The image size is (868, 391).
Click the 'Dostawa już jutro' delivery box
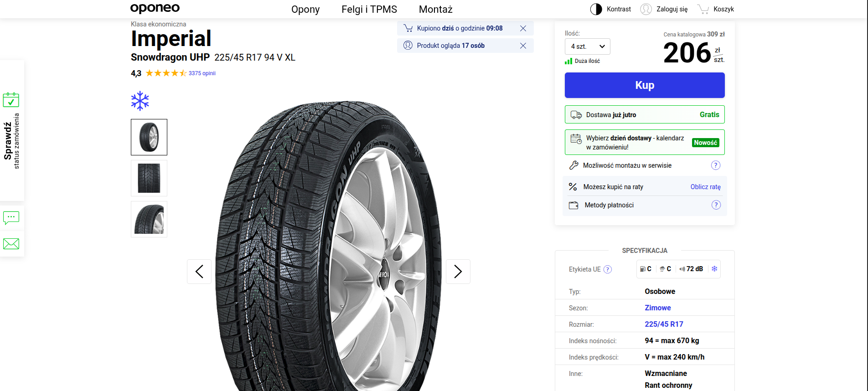coord(645,115)
